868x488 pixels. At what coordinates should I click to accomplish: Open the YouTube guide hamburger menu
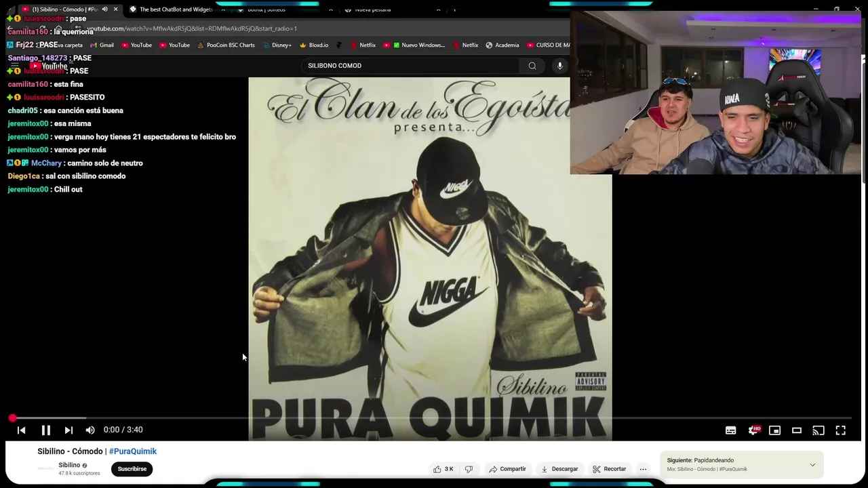point(15,66)
